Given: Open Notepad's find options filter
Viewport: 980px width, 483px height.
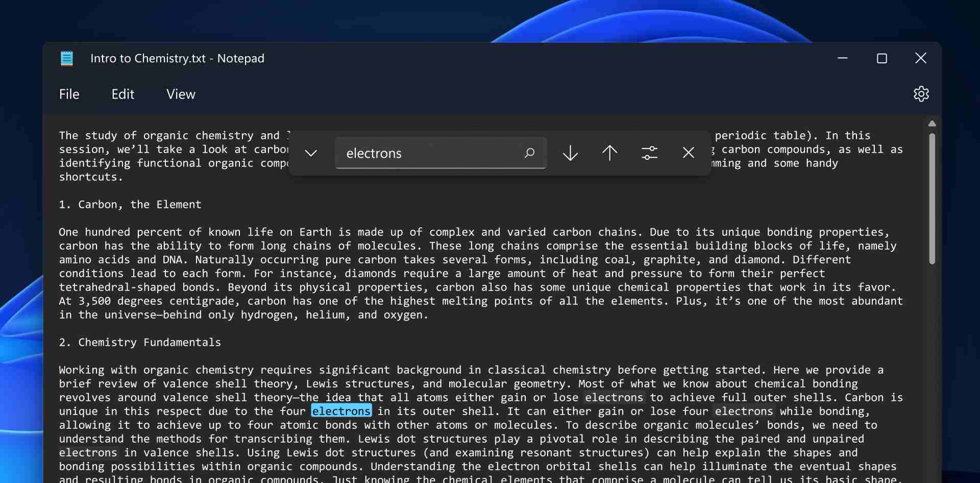Looking at the screenshot, I should click(649, 153).
